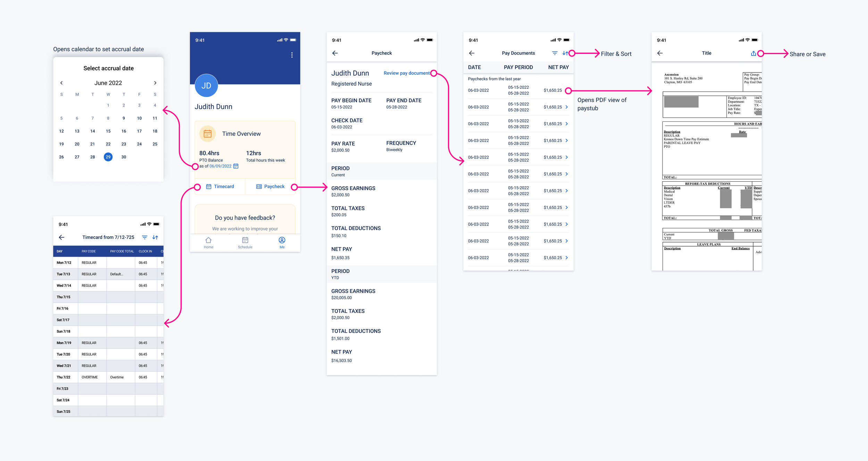Open the PTO accrual date calendar icon
The image size is (868, 461).
(x=236, y=166)
